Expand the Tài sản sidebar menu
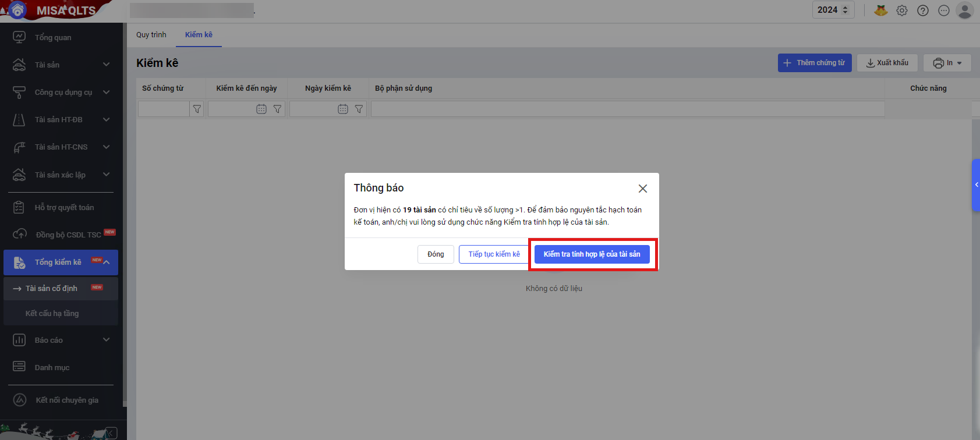 [x=106, y=65]
